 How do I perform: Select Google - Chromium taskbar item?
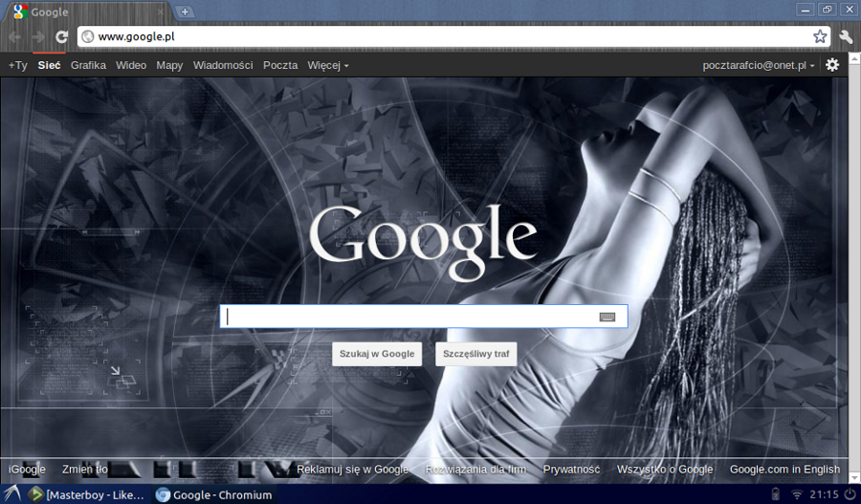214,494
